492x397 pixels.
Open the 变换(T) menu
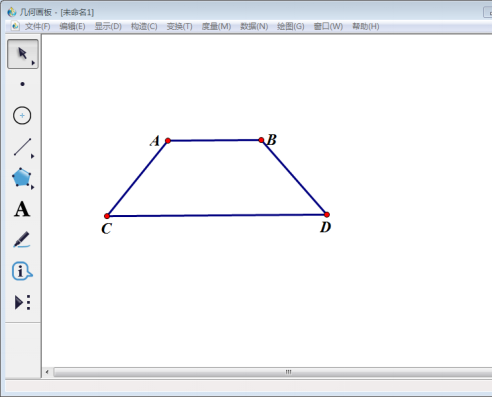[x=179, y=26]
